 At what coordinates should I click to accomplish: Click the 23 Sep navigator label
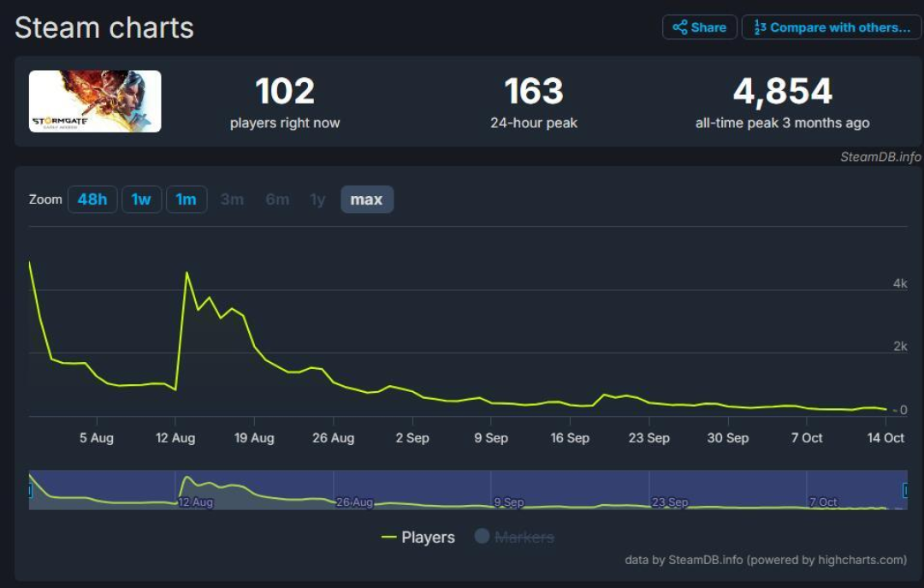pyautogui.click(x=670, y=502)
